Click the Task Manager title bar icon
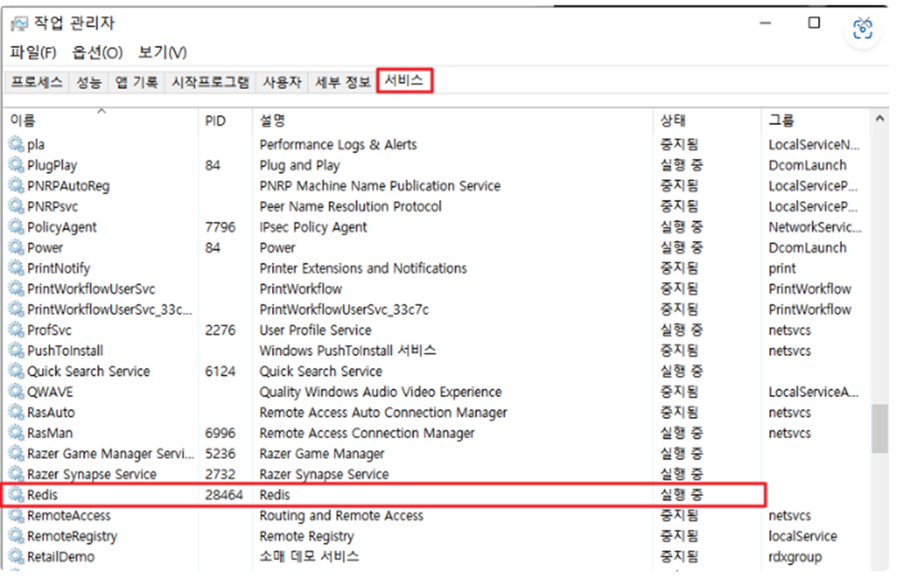This screenshot has height=588, width=911. tap(19, 23)
